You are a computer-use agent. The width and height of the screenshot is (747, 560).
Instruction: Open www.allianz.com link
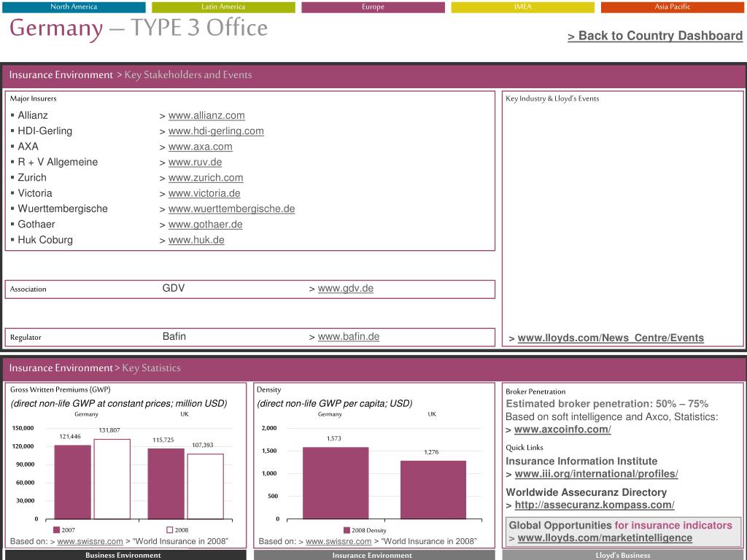tap(206, 115)
